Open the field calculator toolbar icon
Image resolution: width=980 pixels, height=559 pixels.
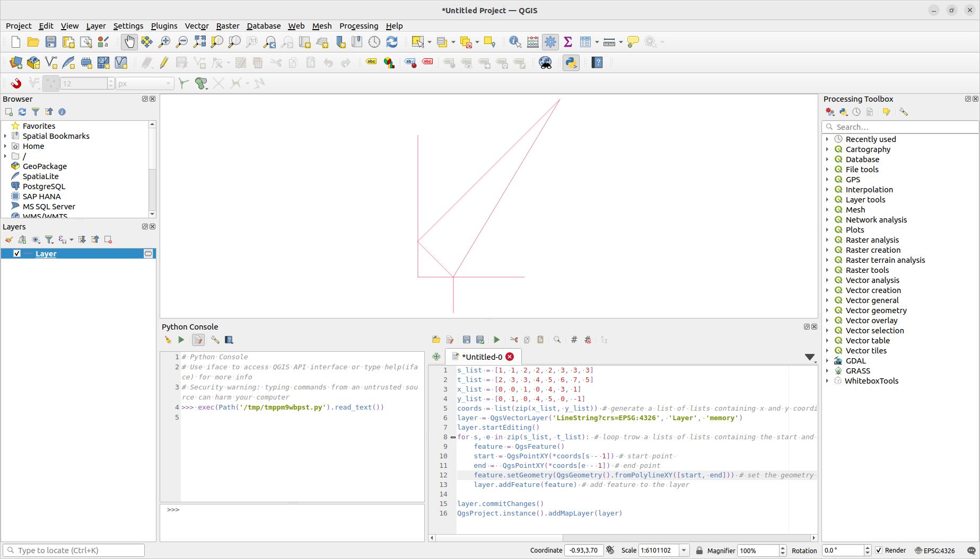pyautogui.click(x=533, y=42)
